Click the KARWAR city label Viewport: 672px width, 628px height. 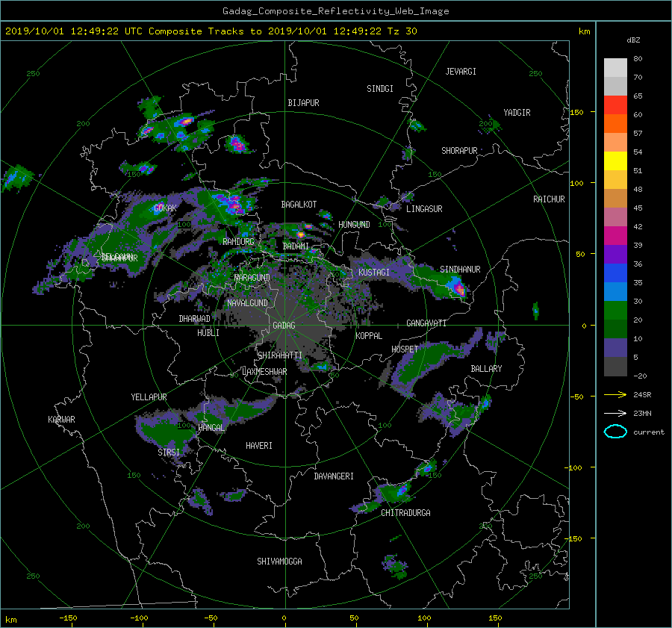click(61, 419)
